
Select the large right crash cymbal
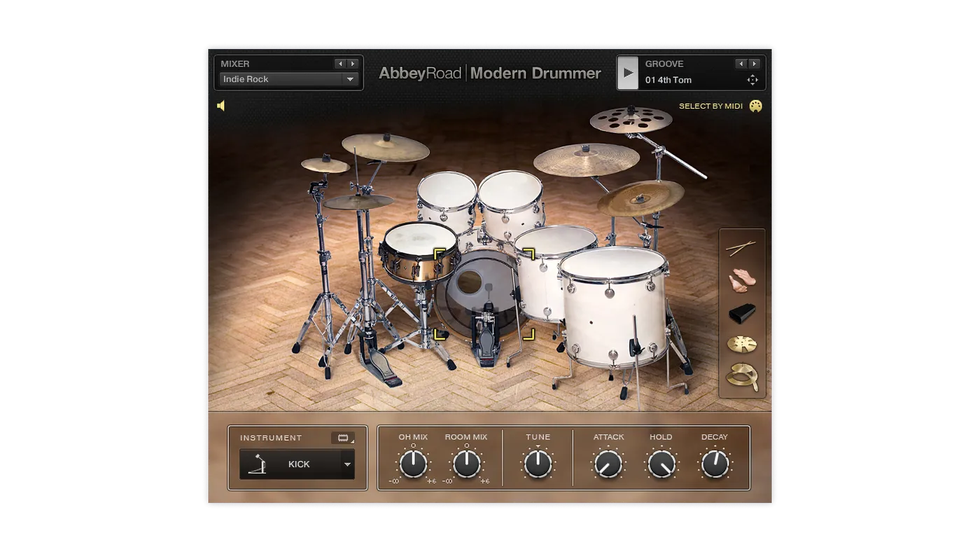point(587,160)
